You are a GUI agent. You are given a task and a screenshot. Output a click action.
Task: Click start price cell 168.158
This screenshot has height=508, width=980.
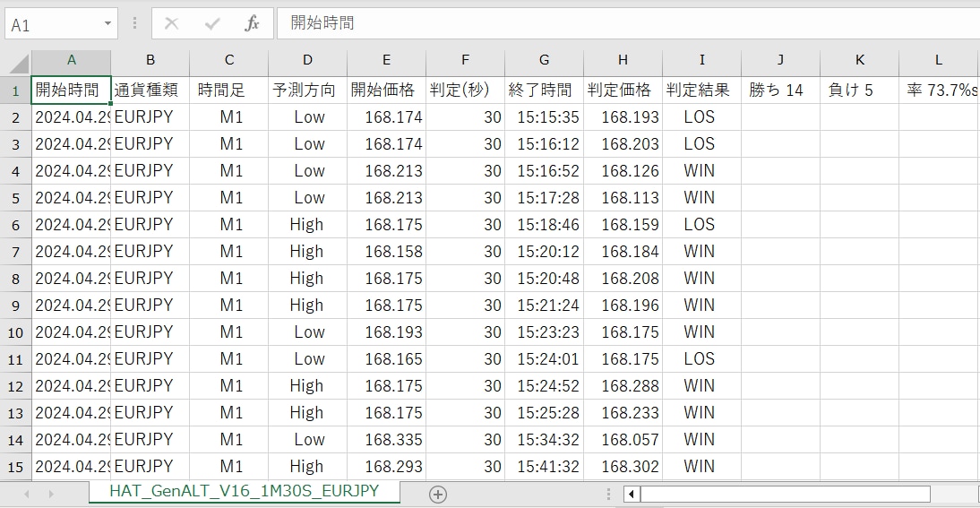386,251
